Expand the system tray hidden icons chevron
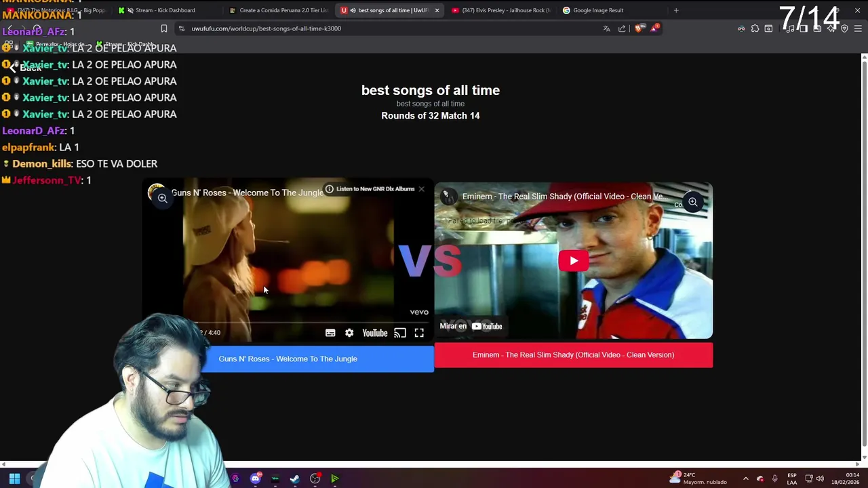 pyautogui.click(x=745, y=479)
